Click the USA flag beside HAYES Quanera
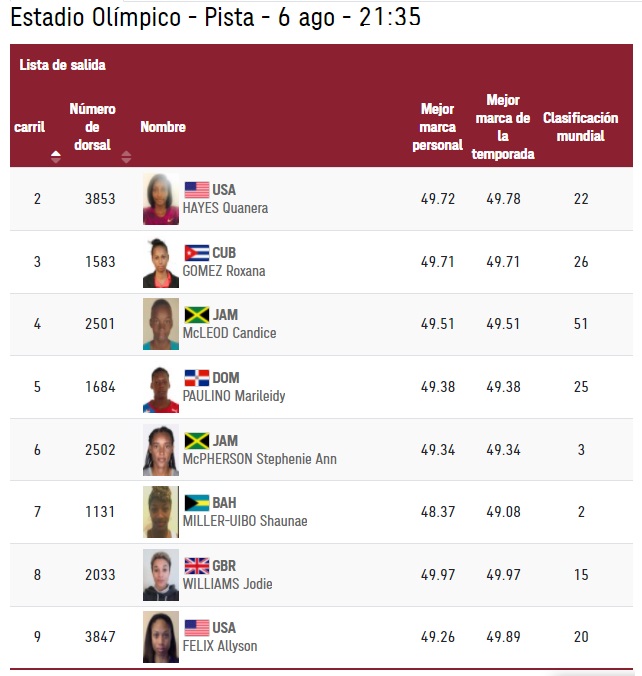This screenshot has width=642, height=676. click(x=197, y=190)
